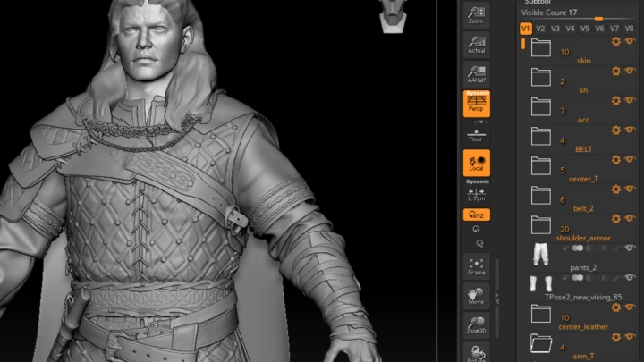Toggle visibility of belt_2 folder
The width and height of the screenshot is (644, 362).
click(x=630, y=189)
